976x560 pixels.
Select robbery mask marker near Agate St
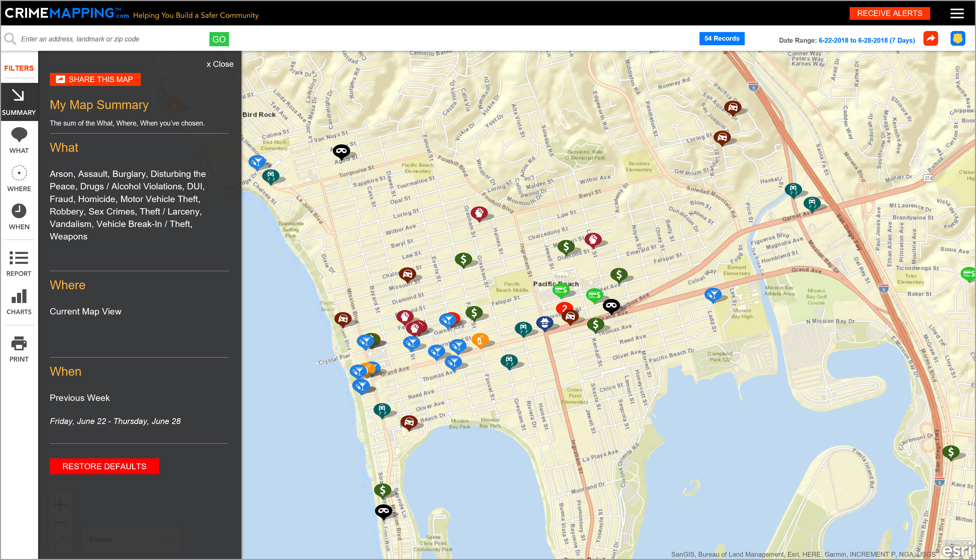(341, 152)
